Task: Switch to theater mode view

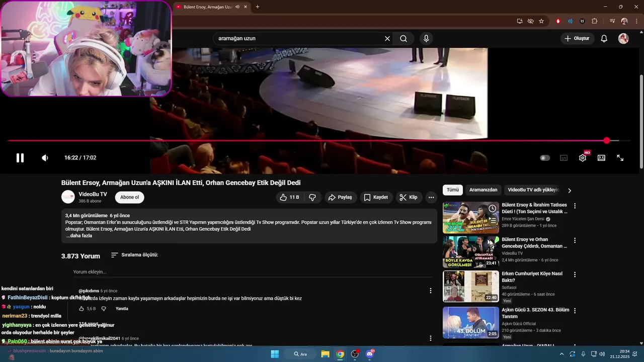Action: tap(601, 158)
